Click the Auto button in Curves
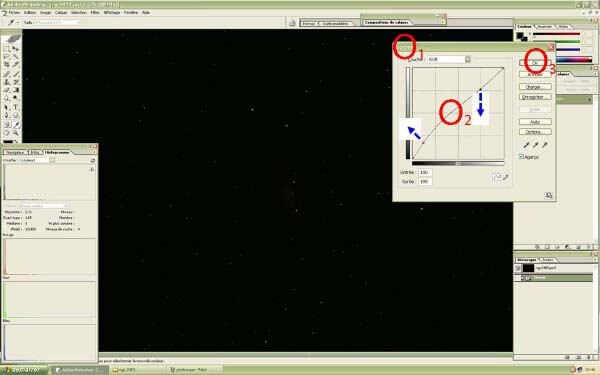 point(535,122)
